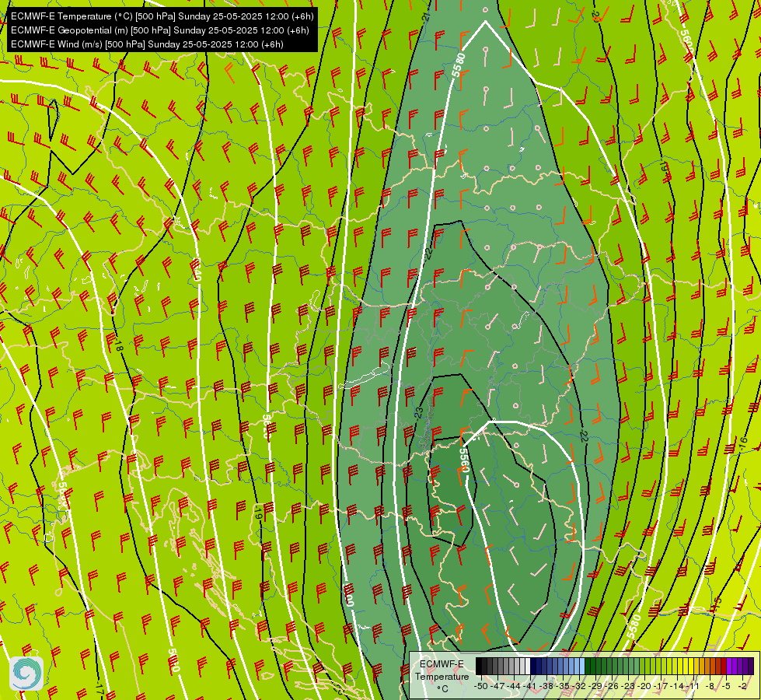Click the legend title ECMWF-E Temperature °C
761x700 pixels.
[x=442, y=676]
